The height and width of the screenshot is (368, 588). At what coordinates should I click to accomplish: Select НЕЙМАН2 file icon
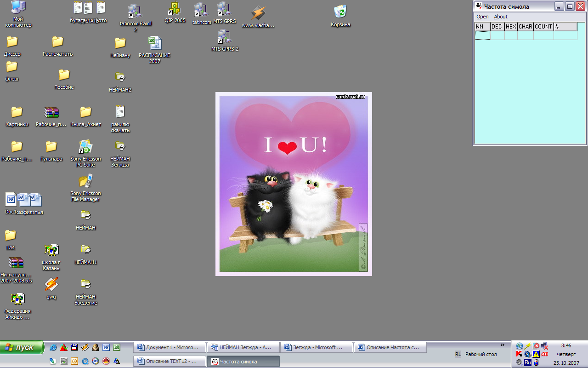[x=120, y=82]
